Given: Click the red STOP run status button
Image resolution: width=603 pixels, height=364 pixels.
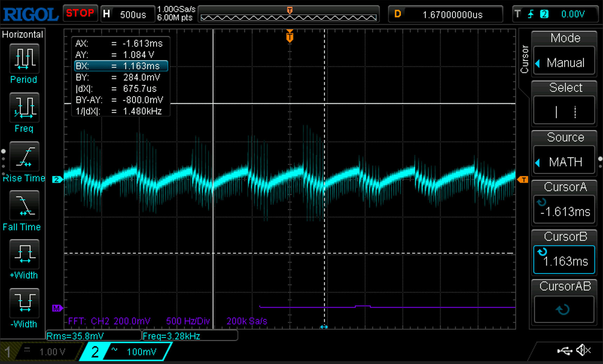Looking at the screenshot, I should pos(80,13).
